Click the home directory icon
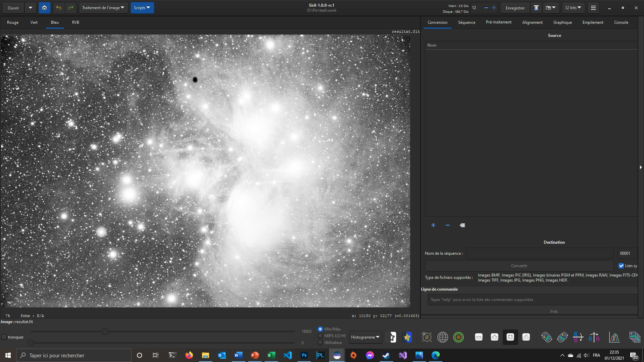This screenshot has height=362, width=644. (44, 8)
